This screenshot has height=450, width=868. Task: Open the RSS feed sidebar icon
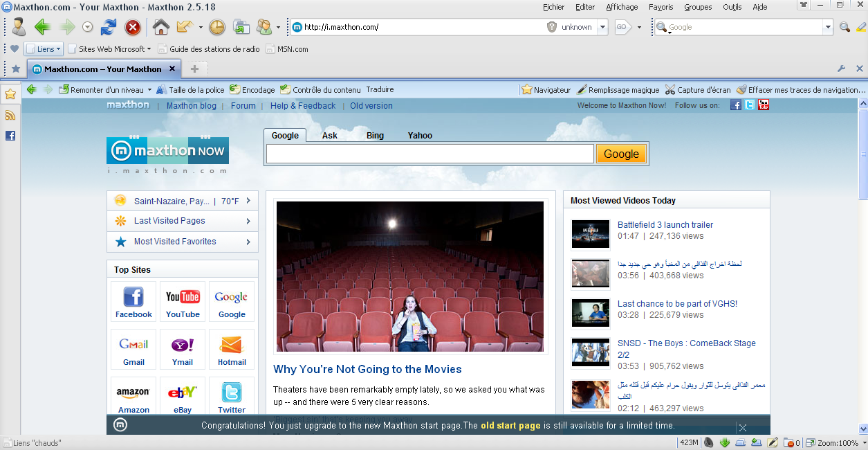coord(10,115)
